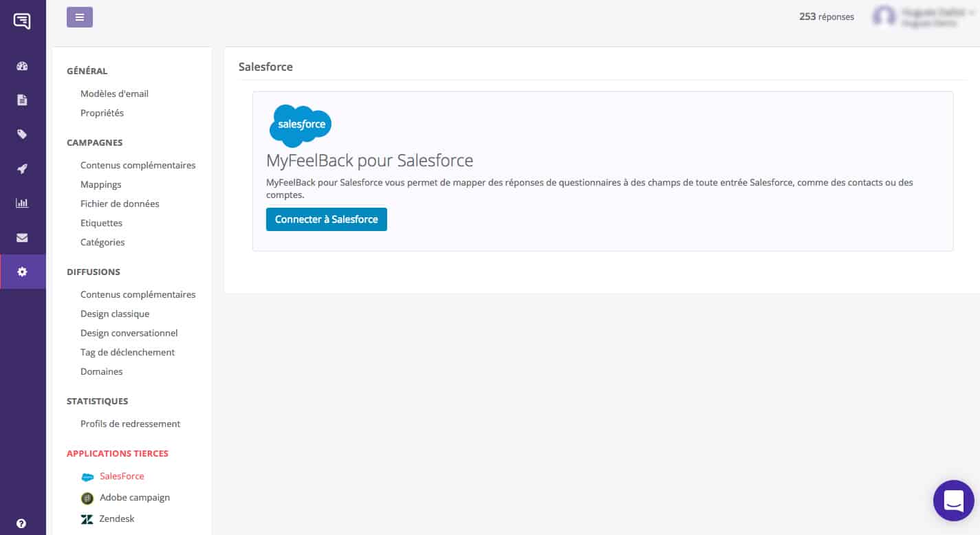The height and width of the screenshot is (535, 980).
Task: Open Domaines settings
Action: [x=101, y=371]
